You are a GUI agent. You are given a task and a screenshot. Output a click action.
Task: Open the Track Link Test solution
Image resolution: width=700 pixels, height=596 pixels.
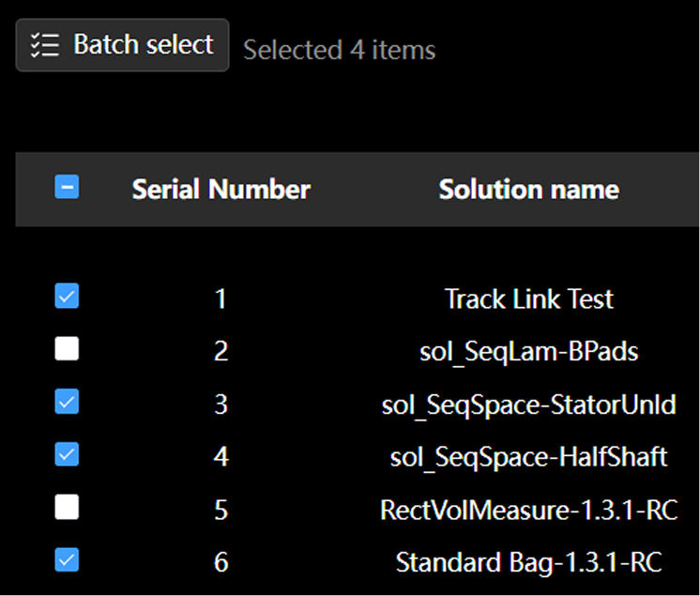click(528, 299)
